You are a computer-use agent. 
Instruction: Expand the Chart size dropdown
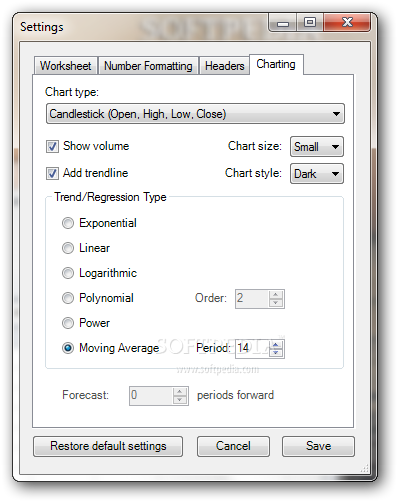click(x=317, y=147)
